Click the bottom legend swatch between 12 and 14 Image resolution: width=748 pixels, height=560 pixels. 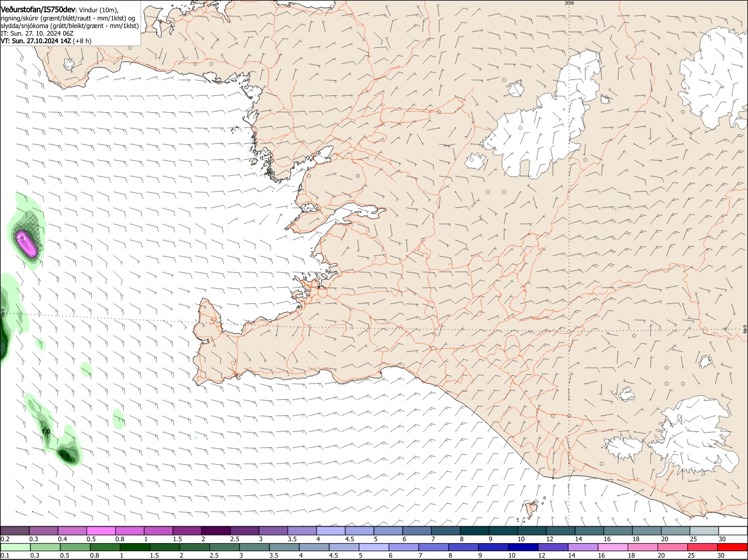coord(553,547)
